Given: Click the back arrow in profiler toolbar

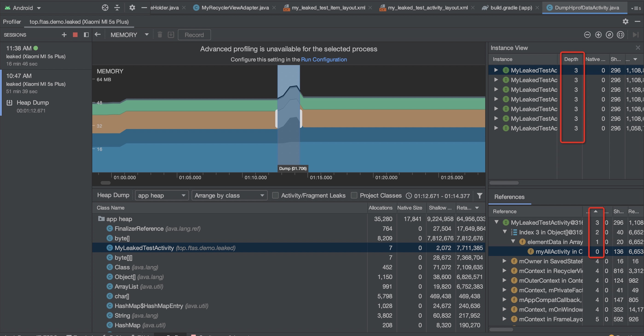Looking at the screenshot, I should 98,34.
